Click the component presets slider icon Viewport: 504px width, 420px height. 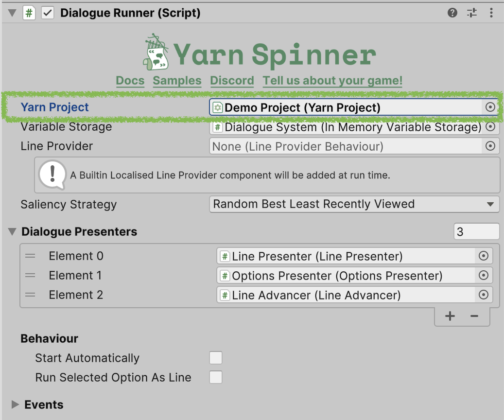tap(472, 13)
